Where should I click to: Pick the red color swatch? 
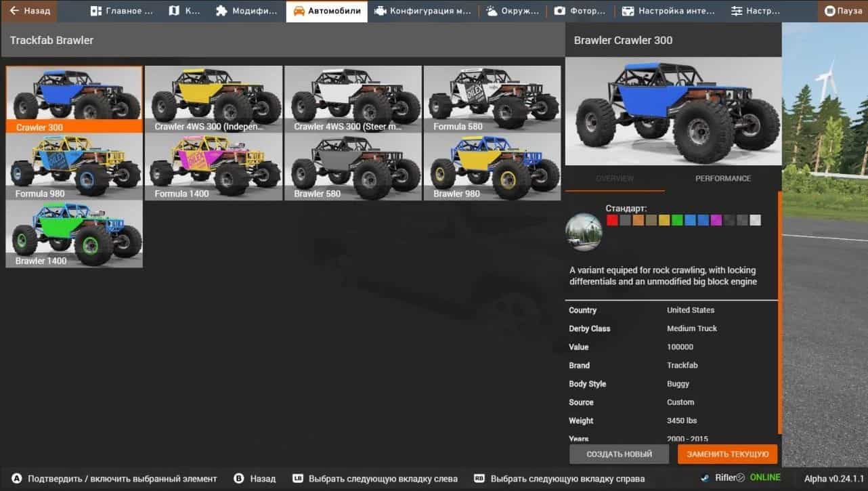612,220
